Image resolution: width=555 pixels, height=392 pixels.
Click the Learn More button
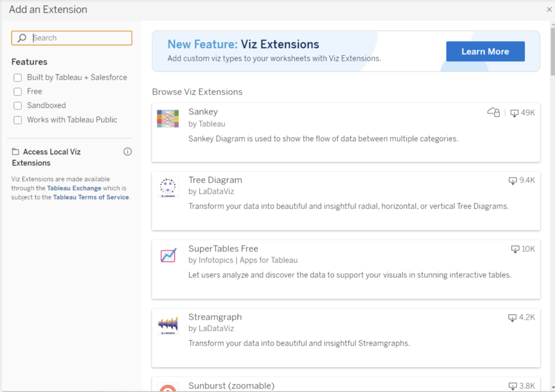[x=485, y=51]
